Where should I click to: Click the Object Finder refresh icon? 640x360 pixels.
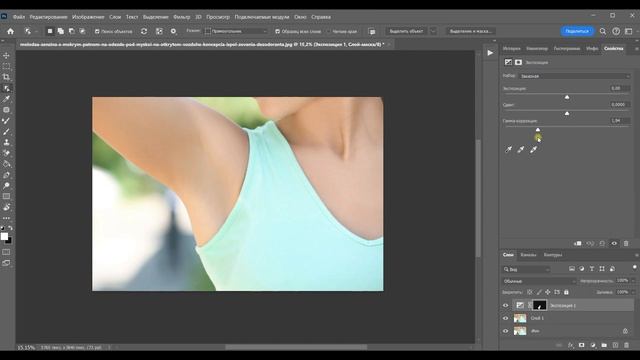click(x=144, y=31)
